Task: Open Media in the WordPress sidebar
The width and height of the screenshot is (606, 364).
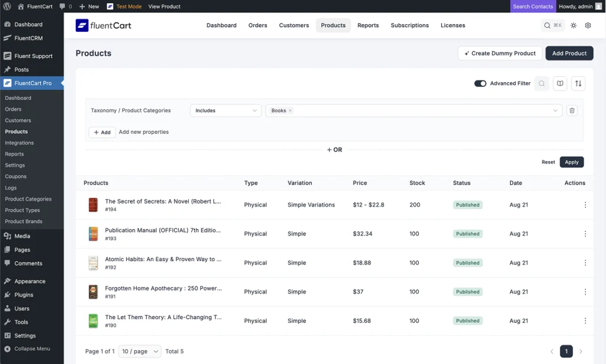Action: tap(32, 236)
